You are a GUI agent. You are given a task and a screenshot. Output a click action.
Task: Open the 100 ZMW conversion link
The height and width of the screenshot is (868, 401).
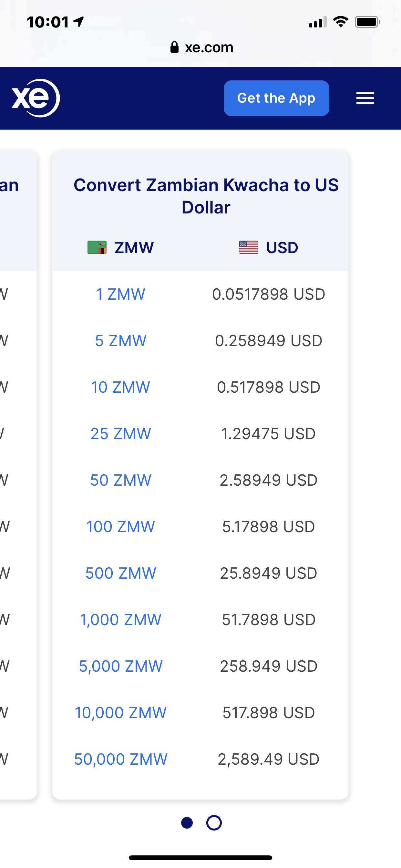tap(120, 527)
